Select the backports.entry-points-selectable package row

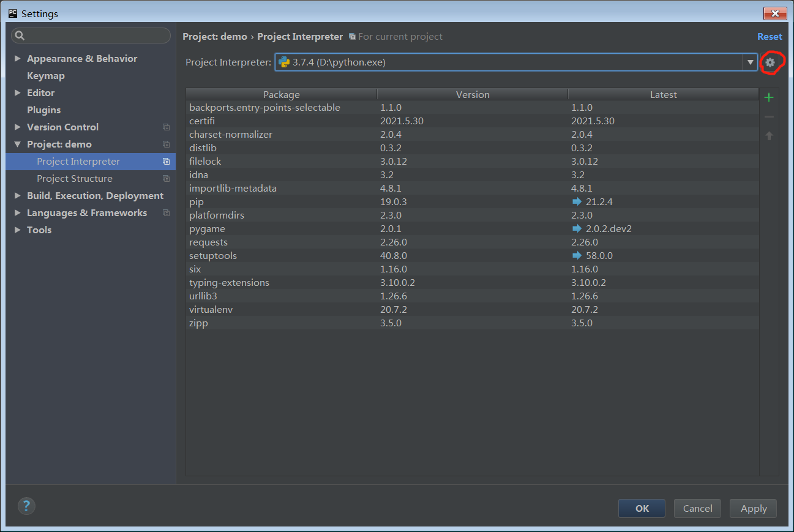click(x=473, y=108)
